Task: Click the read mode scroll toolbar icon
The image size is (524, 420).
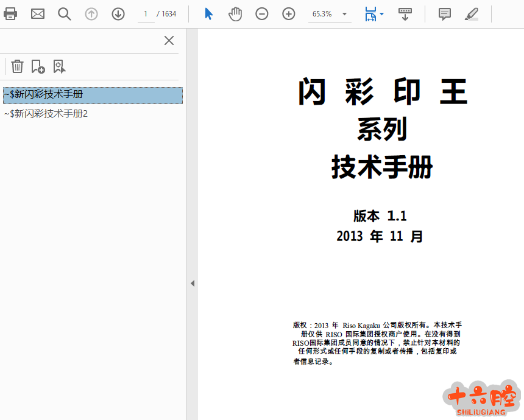Action: (405, 13)
